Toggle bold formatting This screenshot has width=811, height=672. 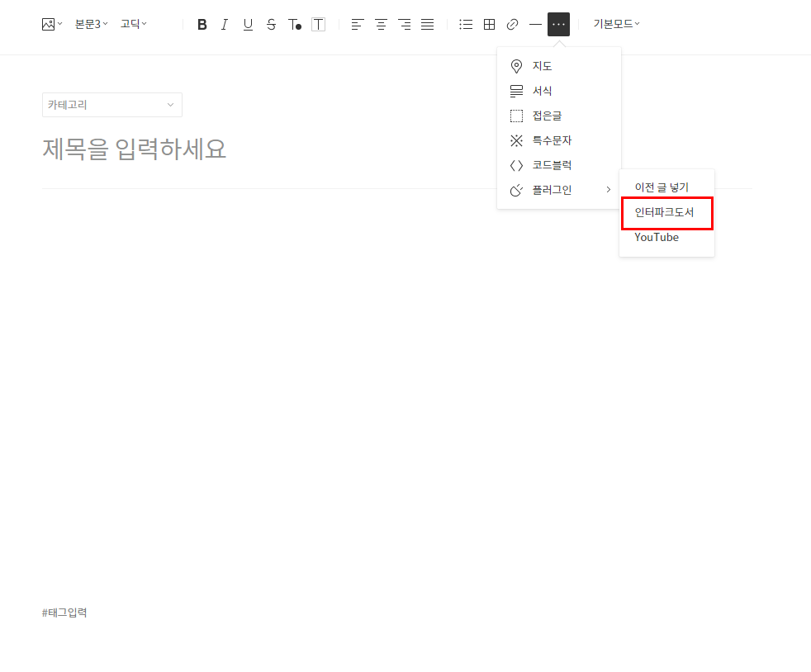(202, 24)
